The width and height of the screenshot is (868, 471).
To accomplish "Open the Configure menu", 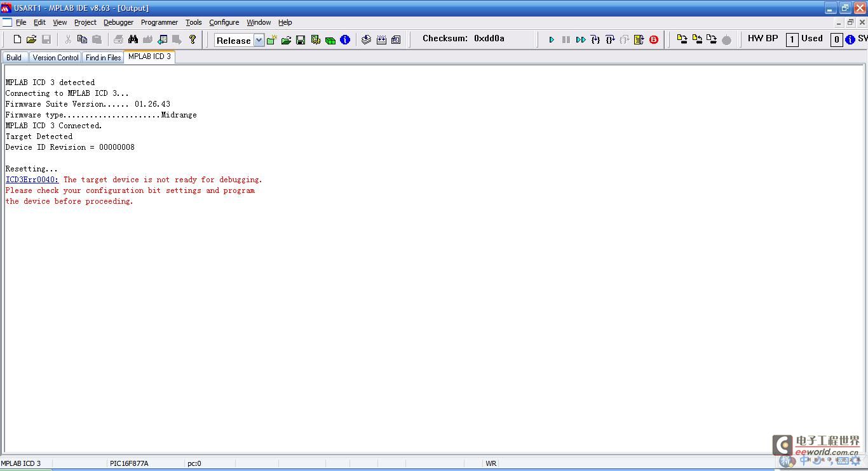I will pyautogui.click(x=224, y=22).
